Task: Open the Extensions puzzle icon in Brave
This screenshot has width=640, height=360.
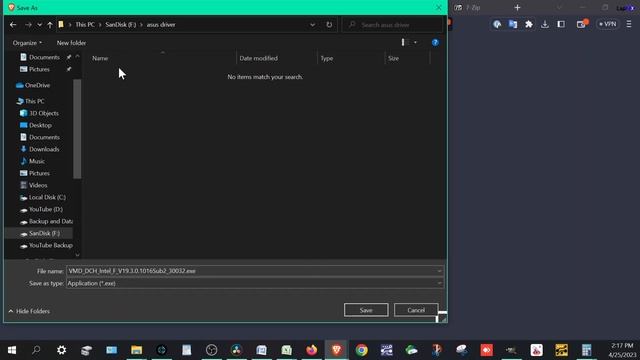Action: pos(529,24)
